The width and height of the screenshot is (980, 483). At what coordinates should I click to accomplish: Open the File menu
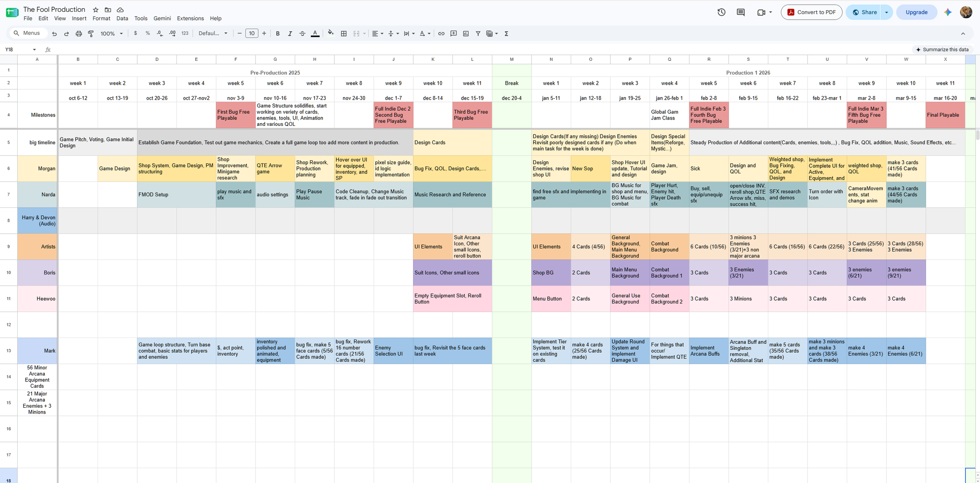(x=28, y=18)
